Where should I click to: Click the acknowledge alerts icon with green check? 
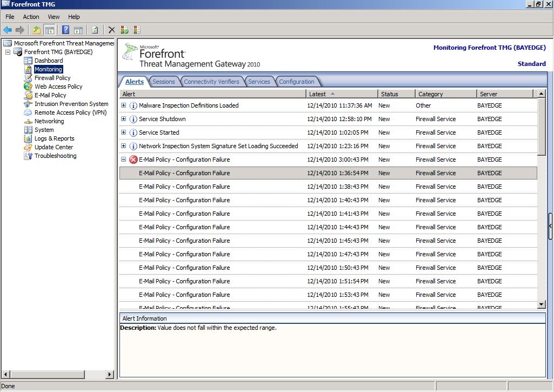point(124,30)
